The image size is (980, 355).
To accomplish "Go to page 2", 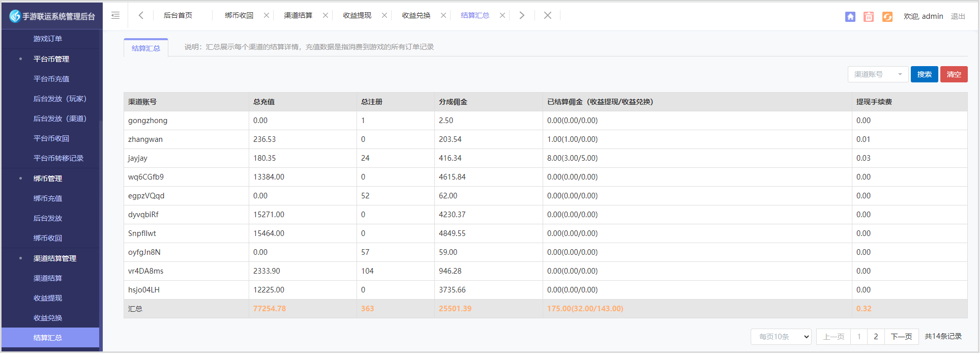I will click(x=876, y=337).
